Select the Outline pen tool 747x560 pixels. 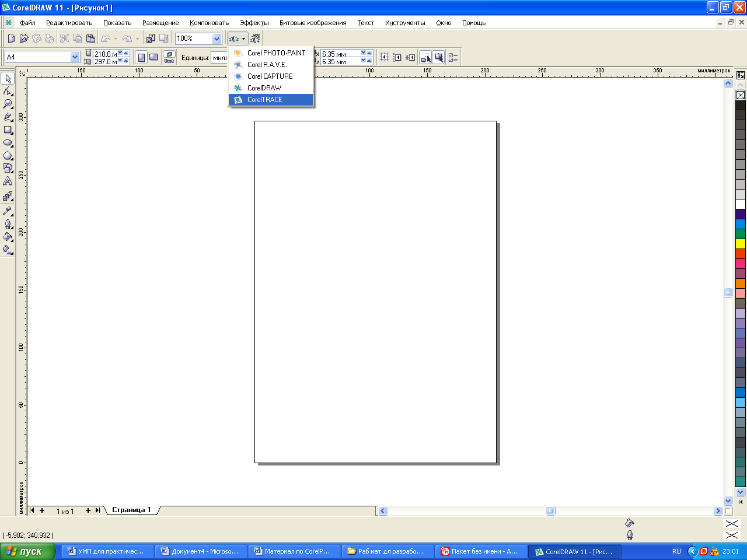[8, 224]
